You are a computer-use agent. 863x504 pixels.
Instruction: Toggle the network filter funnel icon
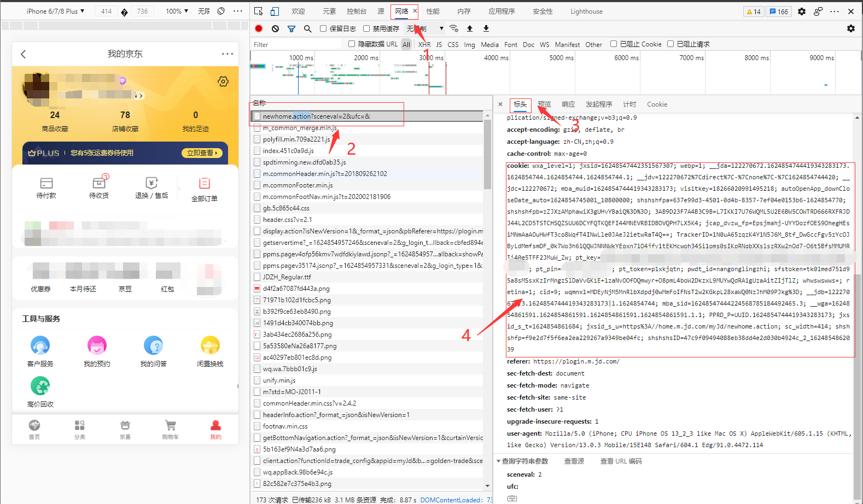pyautogui.click(x=291, y=28)
